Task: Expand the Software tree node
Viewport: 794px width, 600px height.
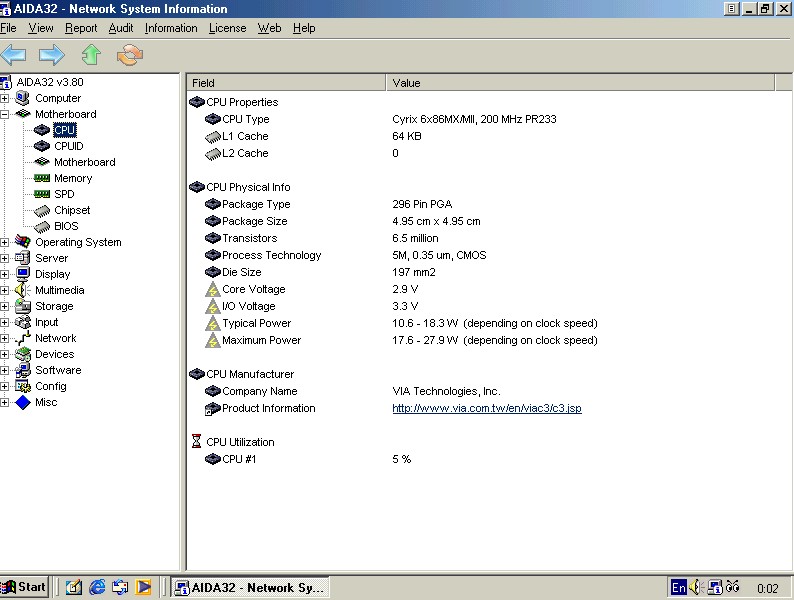Action: point(5,371)
